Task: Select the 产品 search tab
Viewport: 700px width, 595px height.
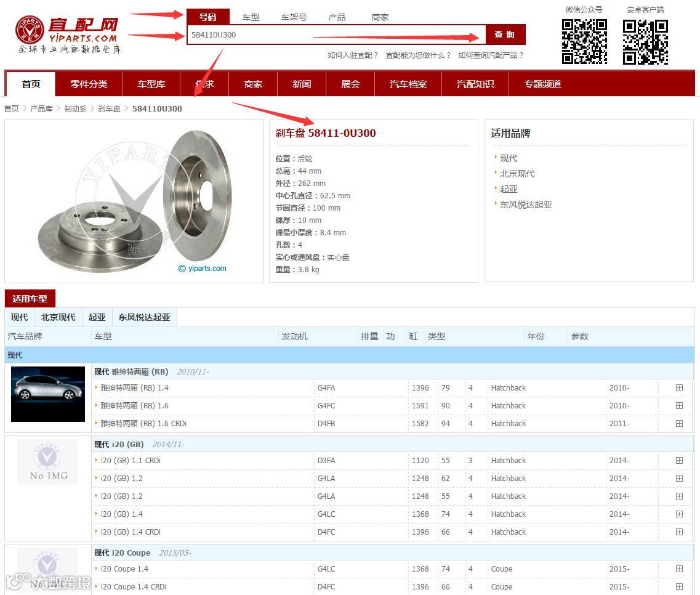Action: 337,17
